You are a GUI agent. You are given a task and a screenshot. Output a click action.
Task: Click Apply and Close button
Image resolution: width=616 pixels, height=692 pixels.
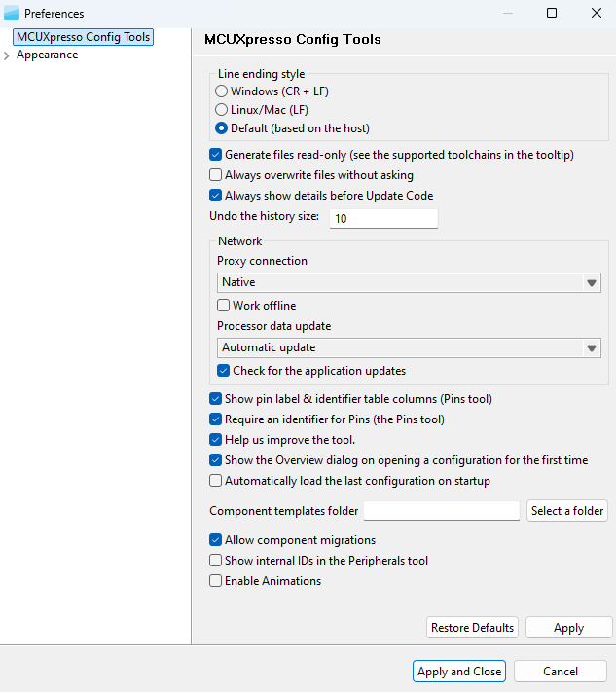tap(459, 672)
